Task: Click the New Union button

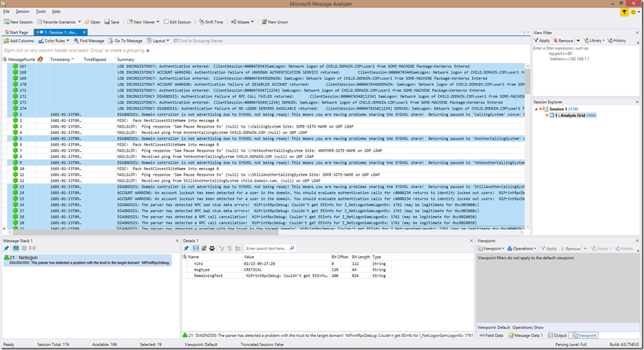Action: click(x=275, y=22)
